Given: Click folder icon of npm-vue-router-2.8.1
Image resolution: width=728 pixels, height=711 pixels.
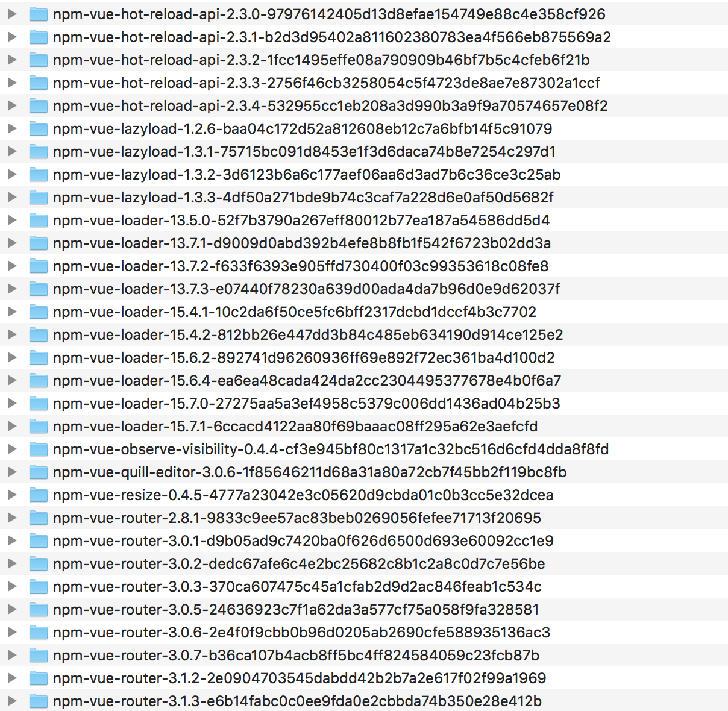Looking at the screenshot, I should tap(39, 518).
